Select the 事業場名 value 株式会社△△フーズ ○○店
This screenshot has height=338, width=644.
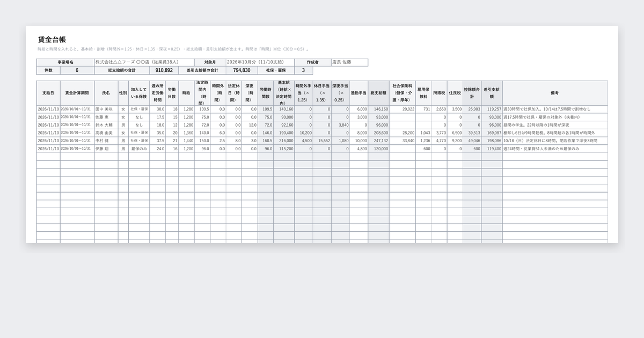[x=144, y=62]
